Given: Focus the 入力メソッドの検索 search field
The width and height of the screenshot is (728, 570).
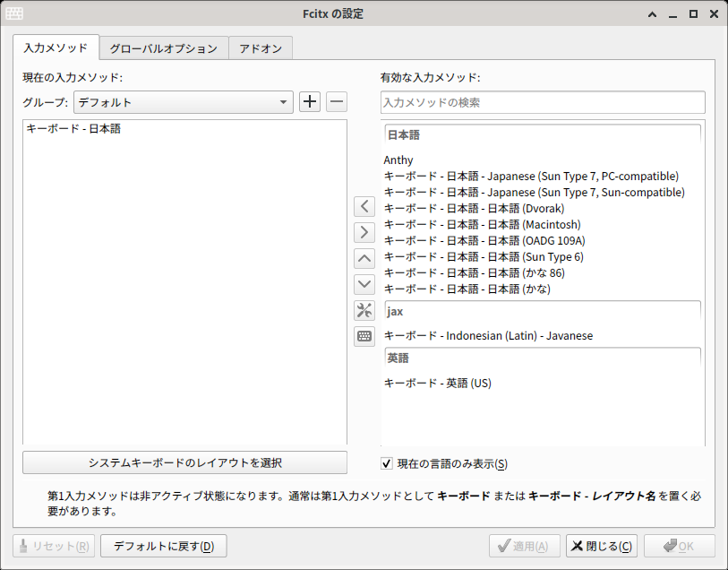Looking at the screenshot, I should pyautogui.click(x=543, y=102).
